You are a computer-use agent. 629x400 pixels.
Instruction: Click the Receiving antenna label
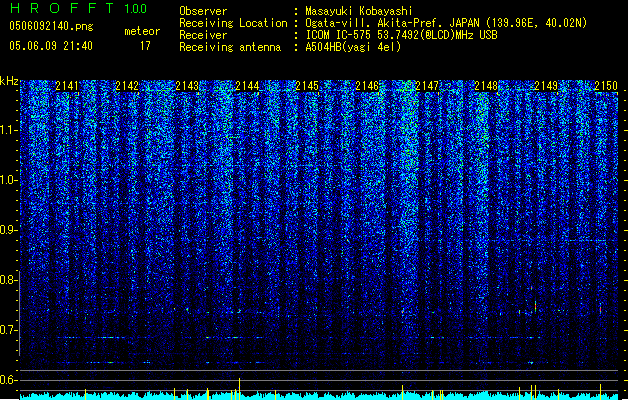point(230,47)
